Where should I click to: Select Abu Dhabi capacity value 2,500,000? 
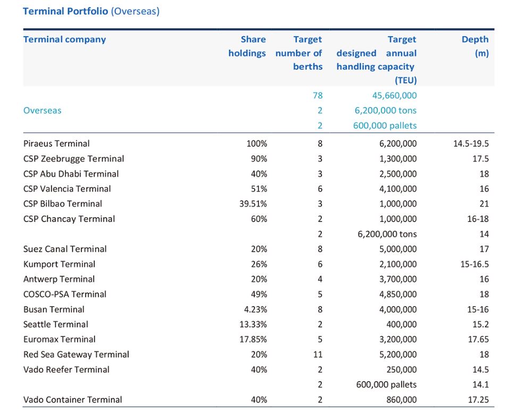click(398, 174)
